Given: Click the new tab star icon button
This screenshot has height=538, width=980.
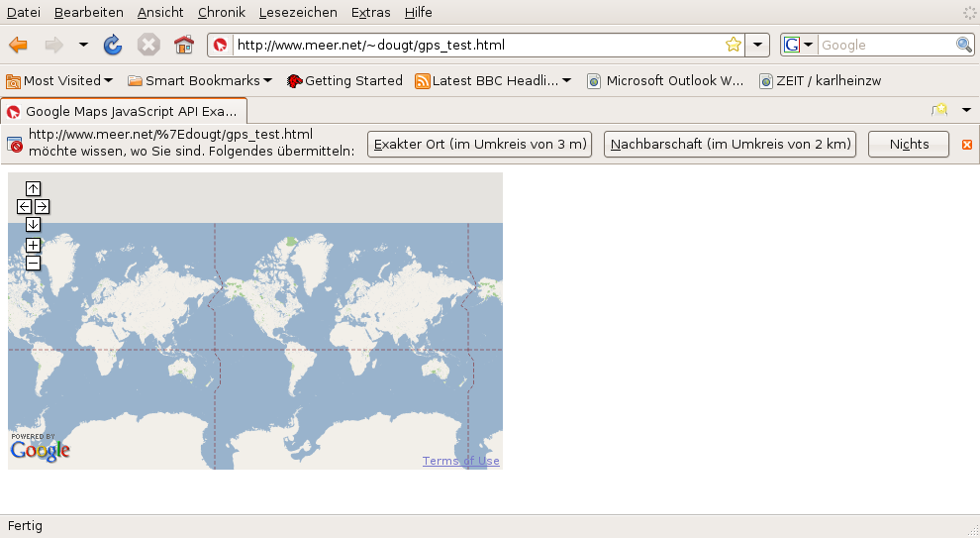Looking at the screenshot, I should coord(939,110).
